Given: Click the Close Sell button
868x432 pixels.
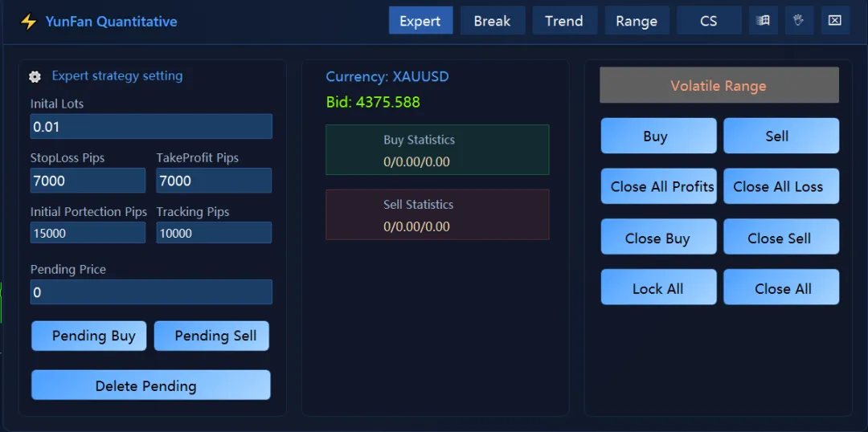Looking at the screenshot, I should (781, 237).
